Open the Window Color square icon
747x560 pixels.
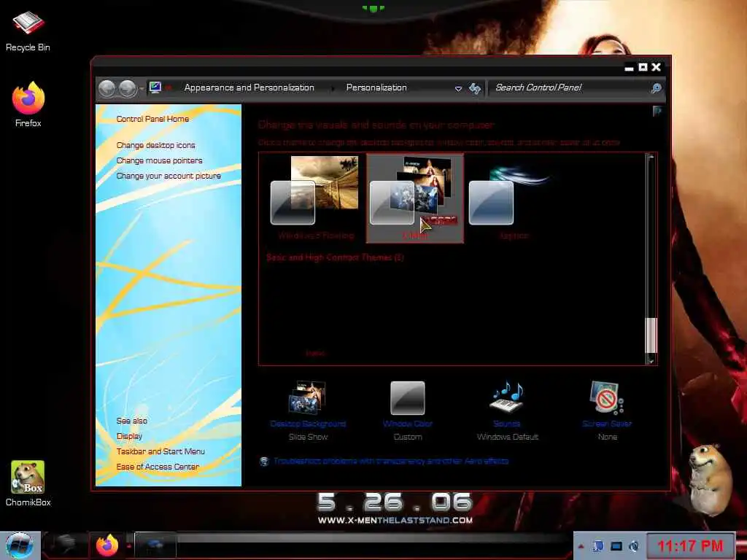pos(407,397)
